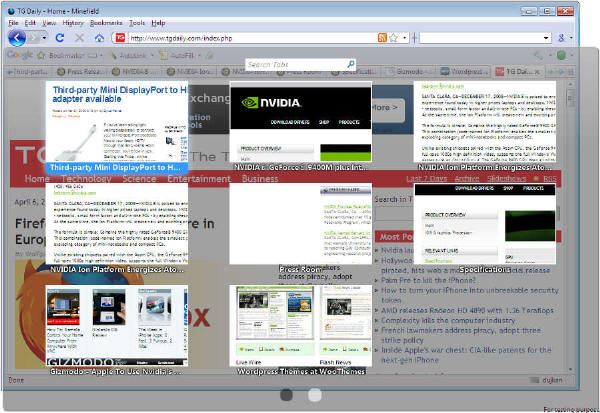Image resolution: width=600 pixels, height=413 pixels.
Task: Click the light page indicator dot below previews
Action: [315, 395]
